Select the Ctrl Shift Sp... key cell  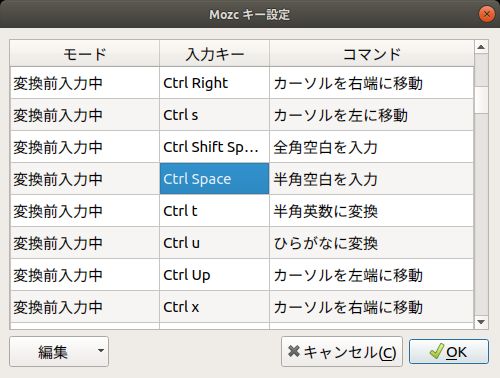[x=214, y=147]
